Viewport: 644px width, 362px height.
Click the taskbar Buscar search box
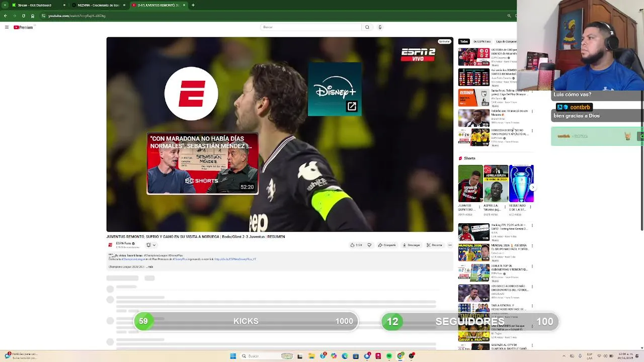pos(267,356)
